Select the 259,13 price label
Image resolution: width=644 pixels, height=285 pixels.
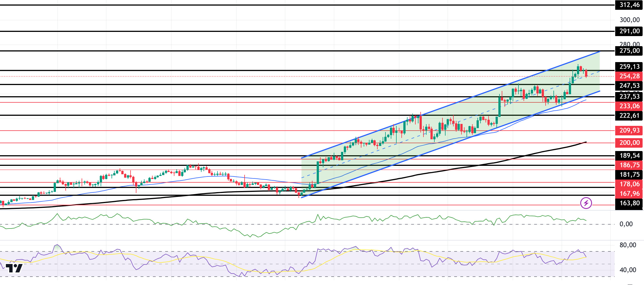click(629, 67)
